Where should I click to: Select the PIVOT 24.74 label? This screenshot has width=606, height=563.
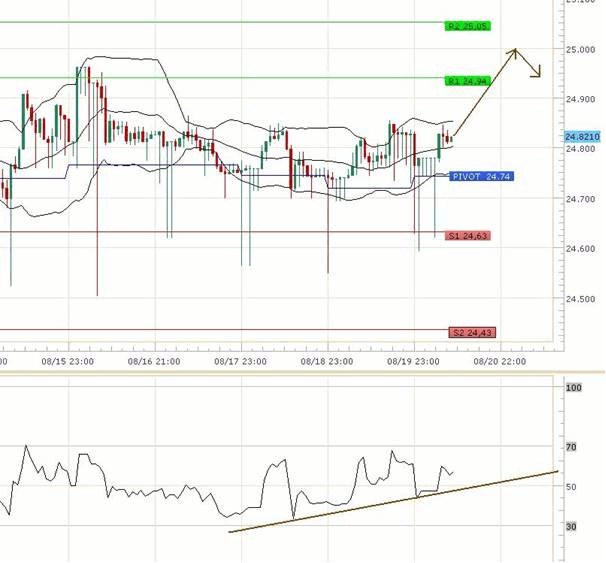[482, 177]
